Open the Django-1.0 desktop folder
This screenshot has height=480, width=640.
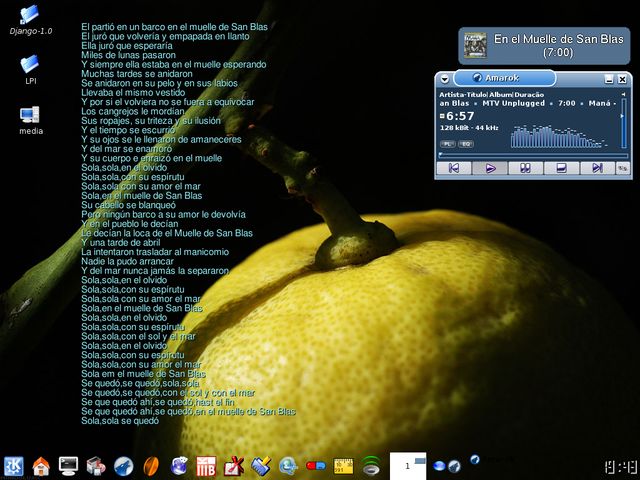(x=30, y=20)
